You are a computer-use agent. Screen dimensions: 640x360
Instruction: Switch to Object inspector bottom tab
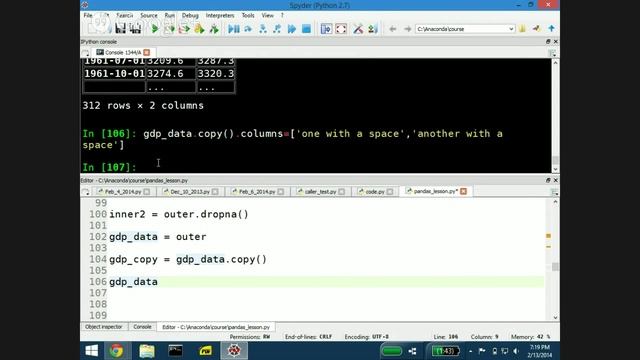[104, 327]
